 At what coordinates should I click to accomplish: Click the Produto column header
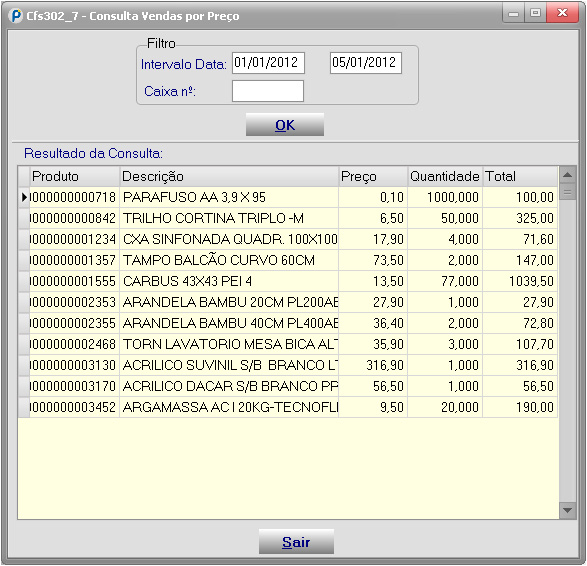tap(74, 176)
